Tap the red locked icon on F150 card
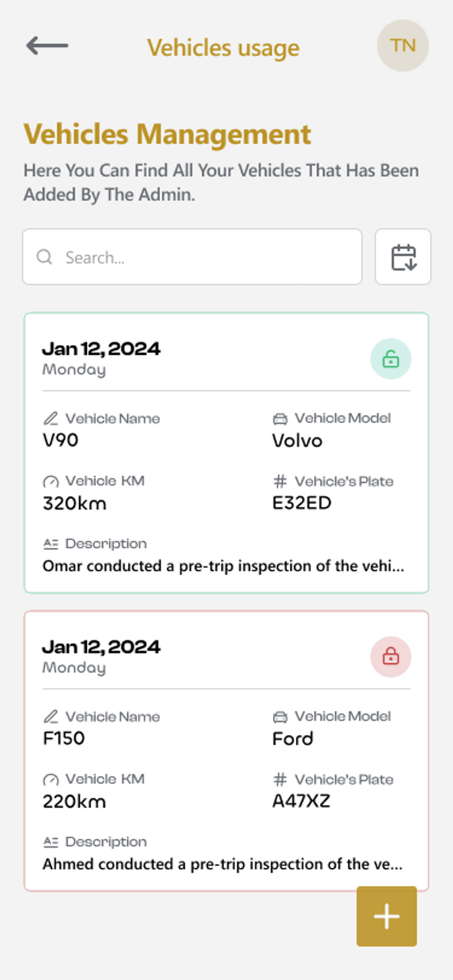 tap(390, 657)
